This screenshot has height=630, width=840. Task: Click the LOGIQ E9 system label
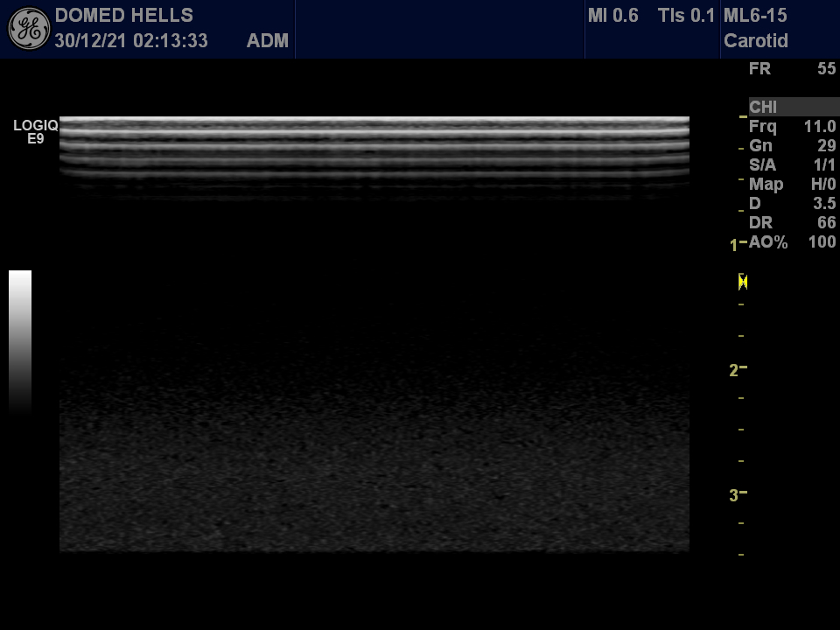[35, 132]
